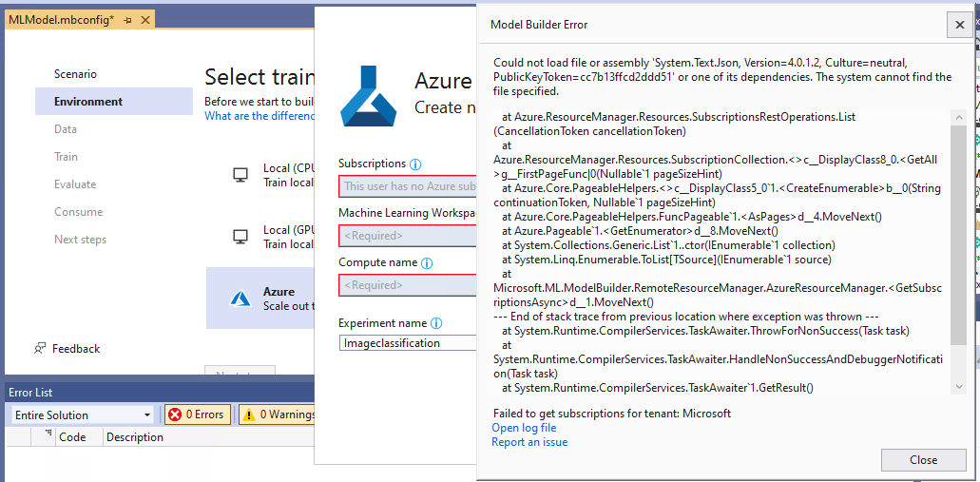Viewport: 980px width, 482px height.
Task: Click the stack trace scrollbar thumb
Action: 958,235
